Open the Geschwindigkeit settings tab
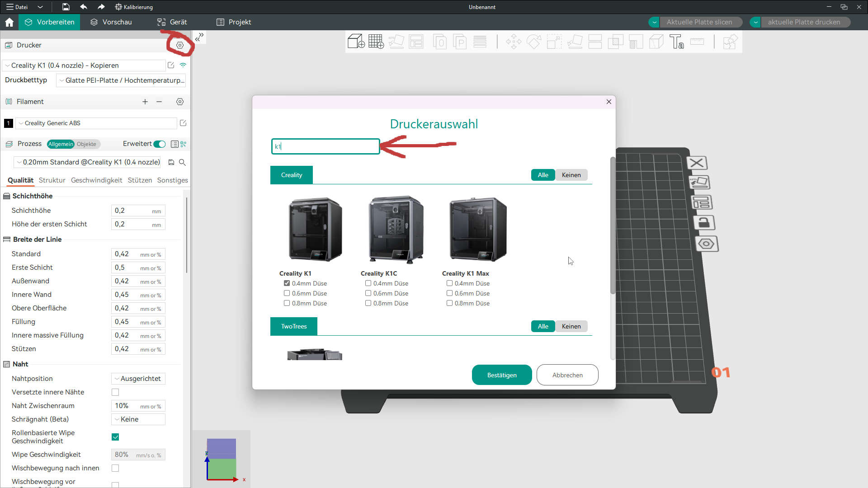This screenshot has width=868, height=488. (x=96, y=180)
